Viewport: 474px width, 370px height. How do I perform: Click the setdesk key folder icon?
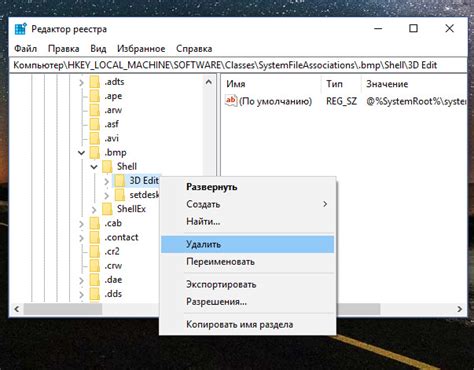click(120, 195)
